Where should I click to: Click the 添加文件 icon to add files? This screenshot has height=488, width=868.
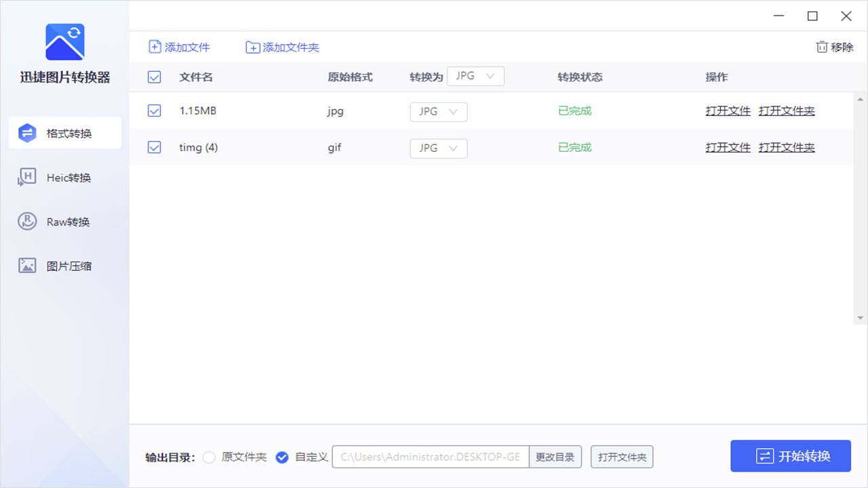(x=155, y=47)
